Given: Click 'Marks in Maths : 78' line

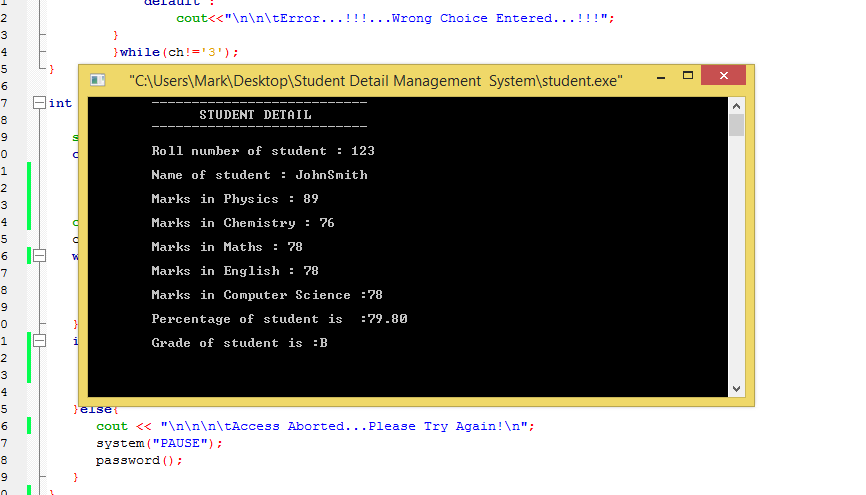Looking at the screenshot, I should point(227,247).
